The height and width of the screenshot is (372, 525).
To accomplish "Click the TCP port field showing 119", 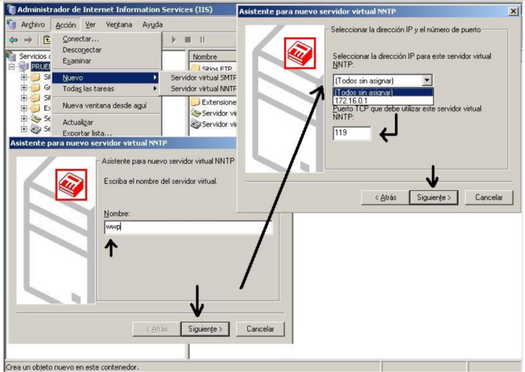I will pyautogui.click(x=352, y=133).
